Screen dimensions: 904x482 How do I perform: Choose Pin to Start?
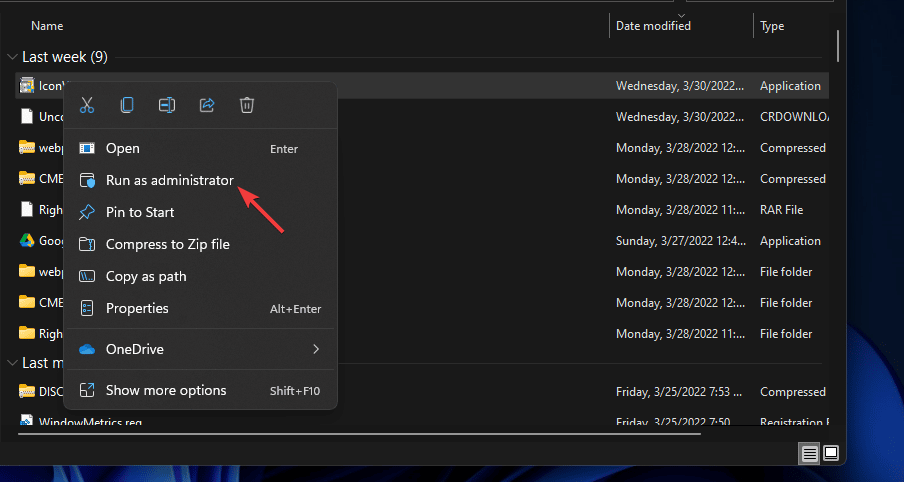[200, 212]
